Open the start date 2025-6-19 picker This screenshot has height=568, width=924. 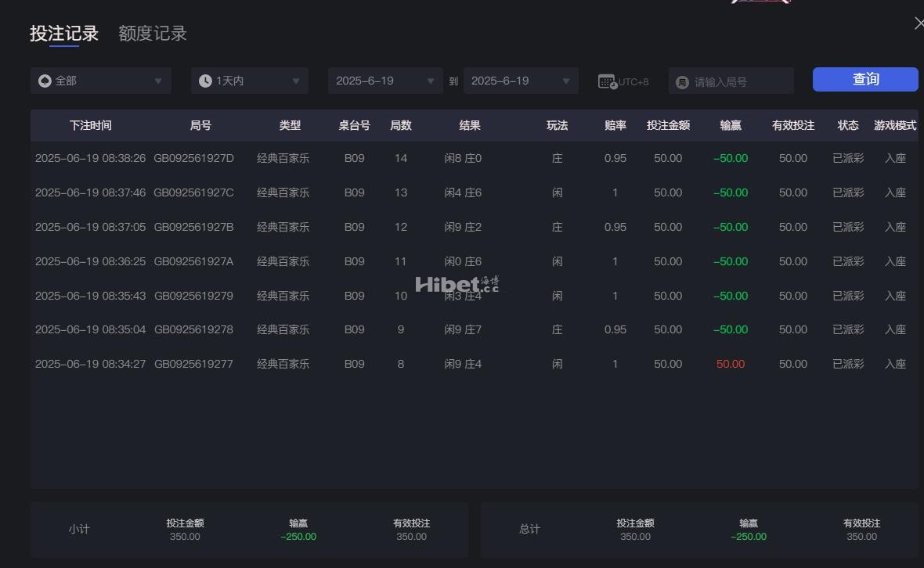pos(384,81)
